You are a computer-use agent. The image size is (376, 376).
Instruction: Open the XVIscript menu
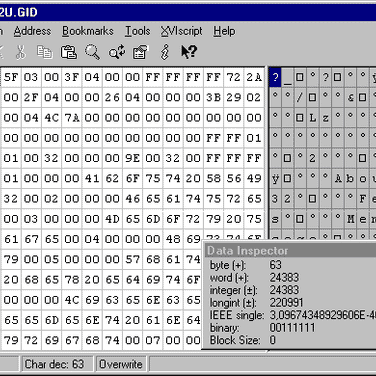pos(181,31)
